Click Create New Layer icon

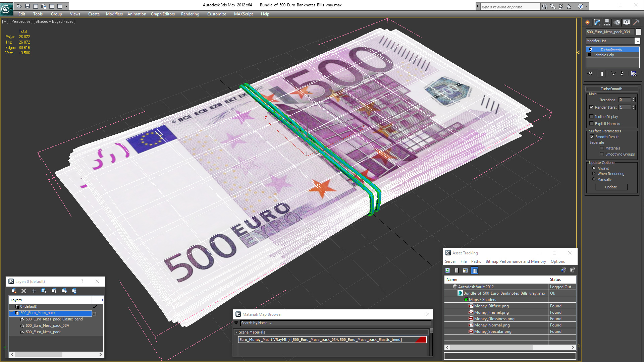pyautogui.click(x=14, y=291)
